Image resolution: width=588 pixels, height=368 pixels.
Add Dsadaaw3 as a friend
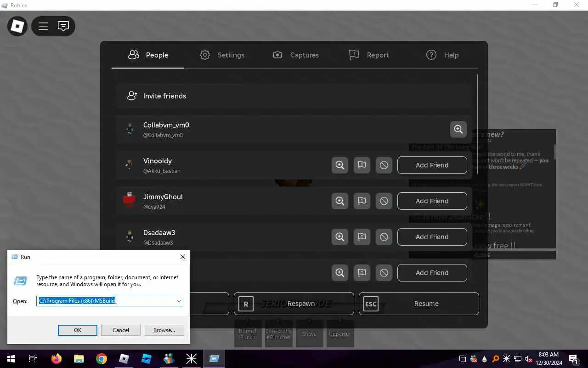pos(432,237)
